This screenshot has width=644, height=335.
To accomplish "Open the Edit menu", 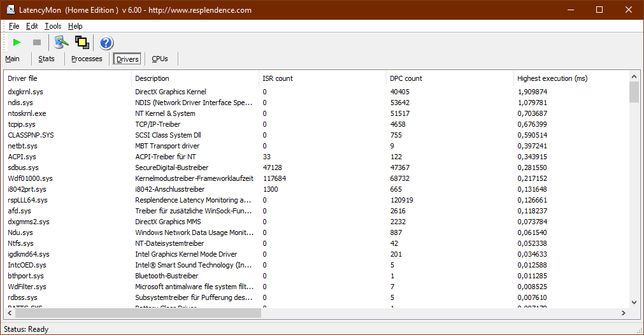I will pyautogui.click(x=32, y=26).
